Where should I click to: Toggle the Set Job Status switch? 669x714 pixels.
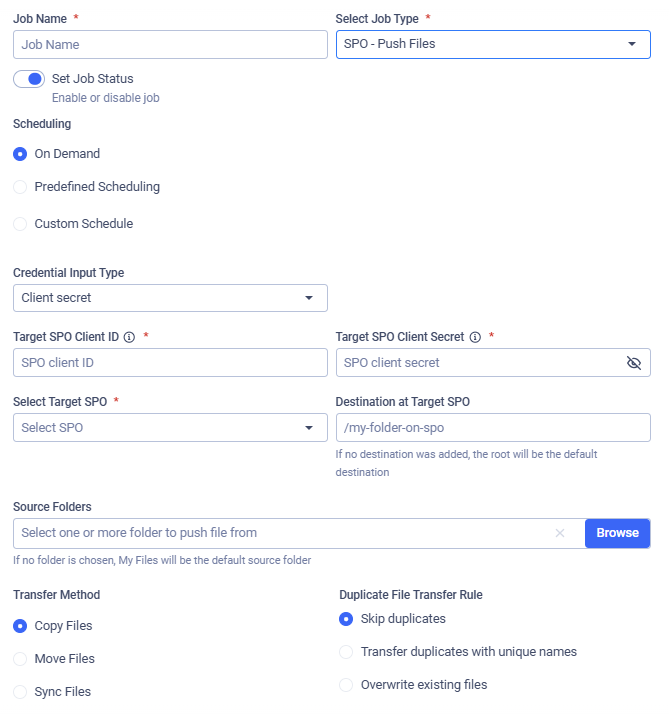click(x=29, y=79)
